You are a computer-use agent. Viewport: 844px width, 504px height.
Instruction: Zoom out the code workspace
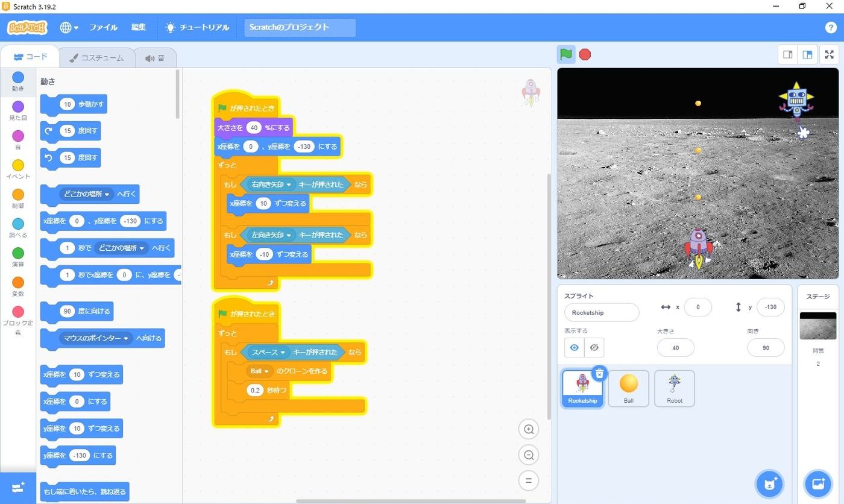(529, 455)
